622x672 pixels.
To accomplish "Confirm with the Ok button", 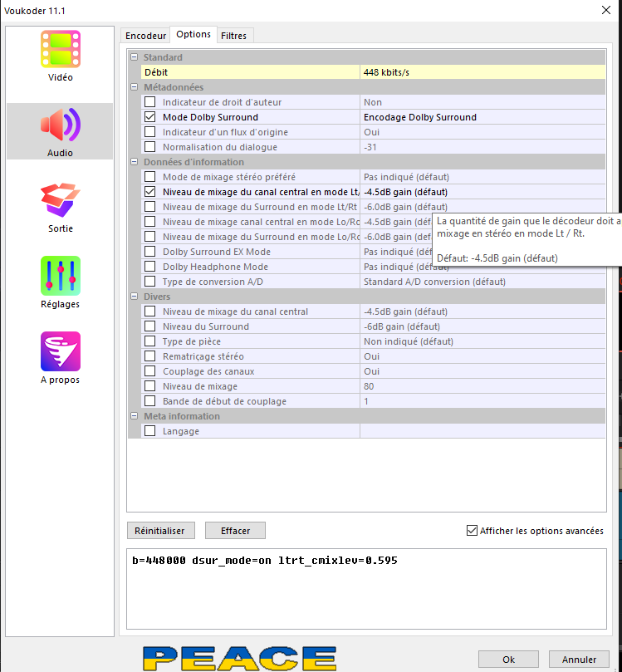I will (x=508, y=660).
